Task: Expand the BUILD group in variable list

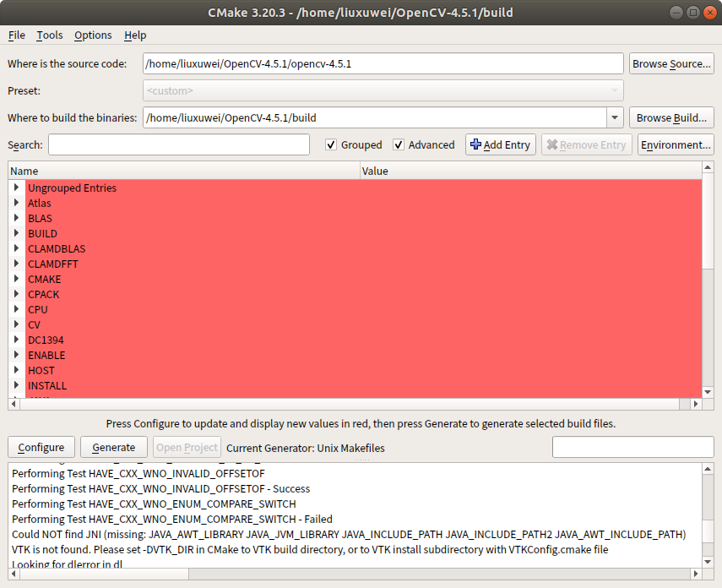Action: pyautogui.click(x=16, y=233)
